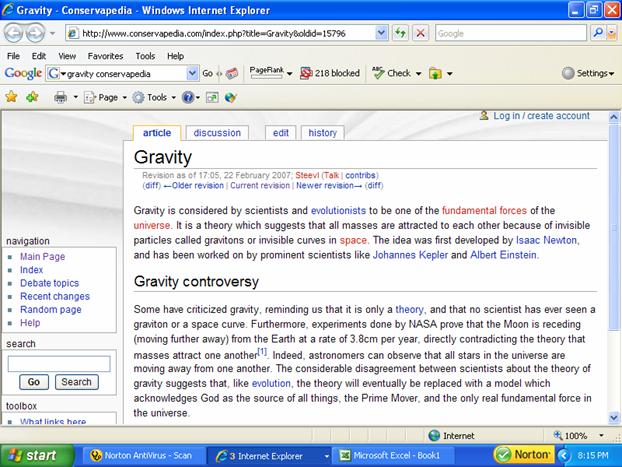
Task: Click the page scrollbar down arrow
Action: (x=614, y=417)
